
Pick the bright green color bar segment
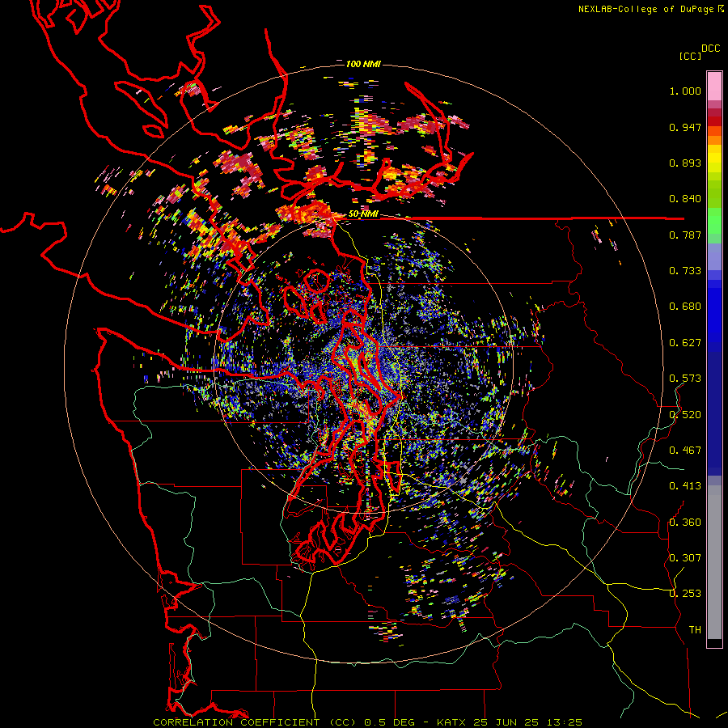pyautogui.click(x=714, y=221)
